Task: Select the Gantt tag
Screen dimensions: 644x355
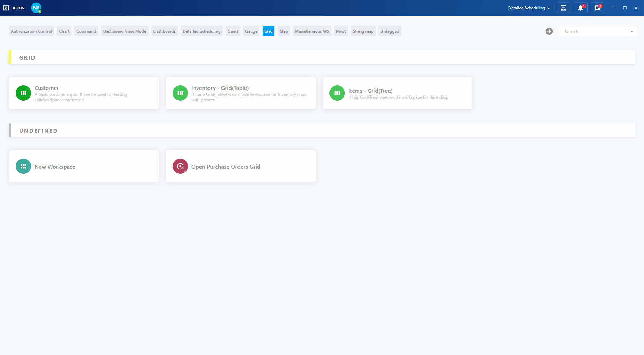Action: click(233, 31)
